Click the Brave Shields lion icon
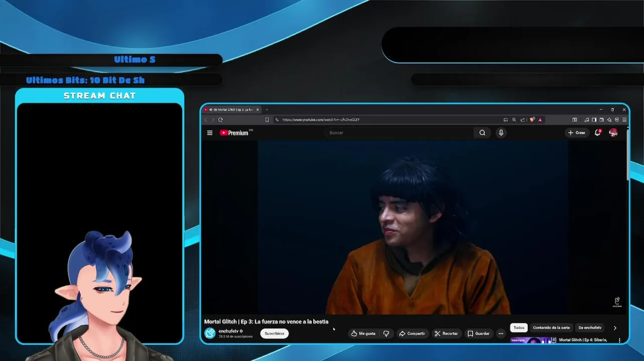 coord(532,120)
